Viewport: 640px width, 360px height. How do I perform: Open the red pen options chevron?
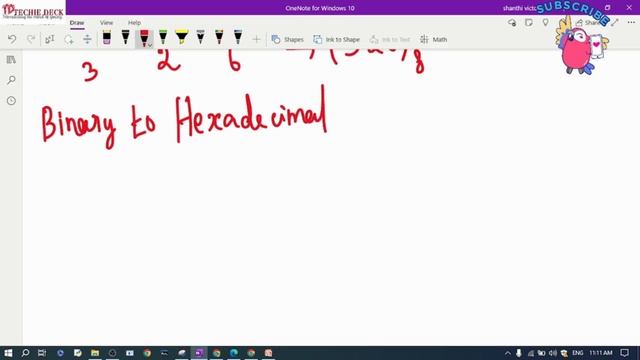150,45
